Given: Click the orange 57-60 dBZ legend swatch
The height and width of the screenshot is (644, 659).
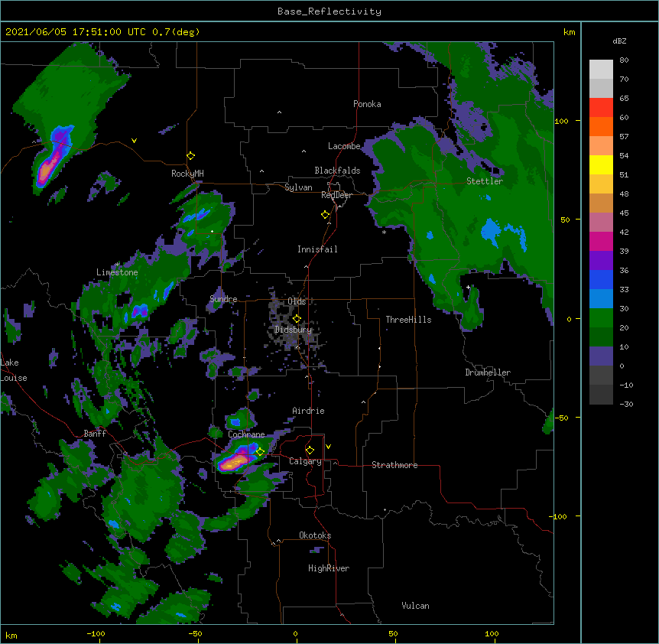Looking at the screenshot, I should 601,126.
